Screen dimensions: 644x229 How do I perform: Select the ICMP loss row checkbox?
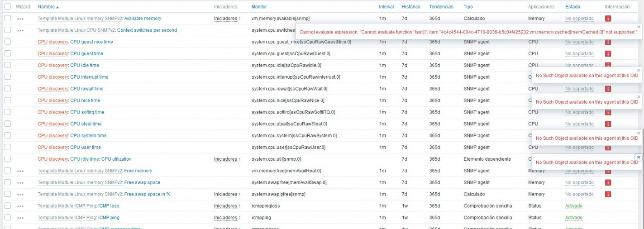(7, 206)
